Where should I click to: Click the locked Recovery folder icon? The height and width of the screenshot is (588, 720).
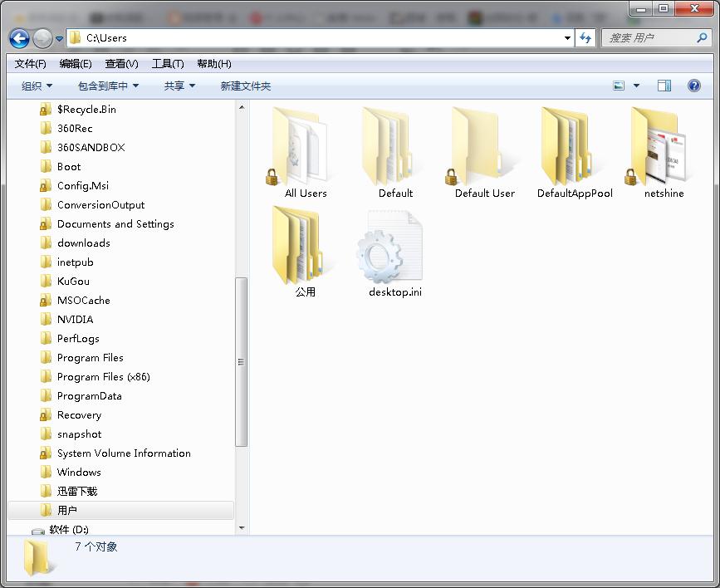(45, 414)
